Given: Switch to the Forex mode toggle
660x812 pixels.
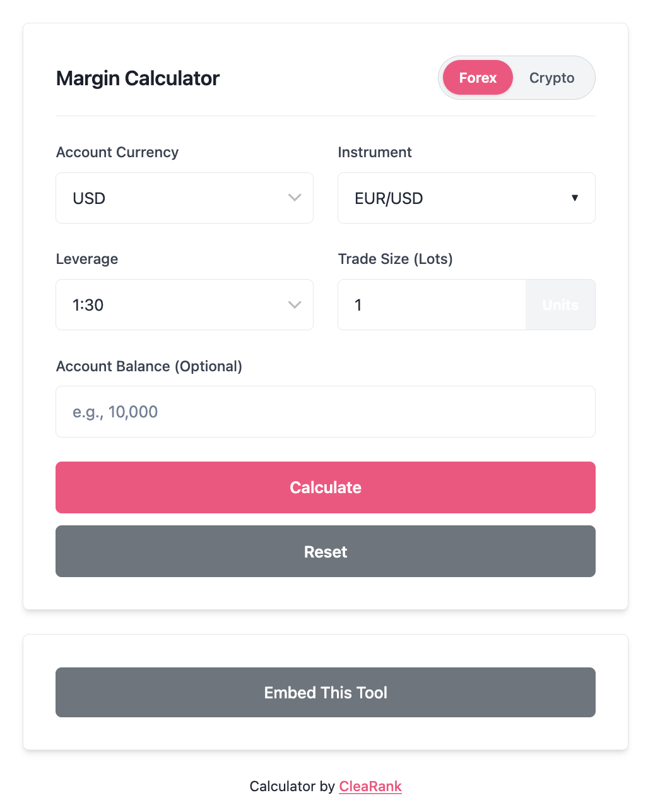Looking at the screenshot, I should tap(478, 78).
